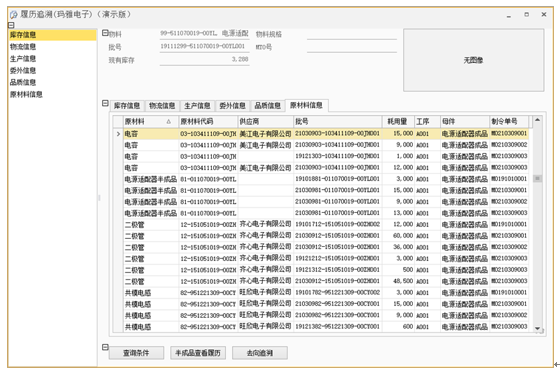The height and width of the screenshot is (373, 560).
Task: Collapse the left navigation panel toggle
Action: pos(11,25)
